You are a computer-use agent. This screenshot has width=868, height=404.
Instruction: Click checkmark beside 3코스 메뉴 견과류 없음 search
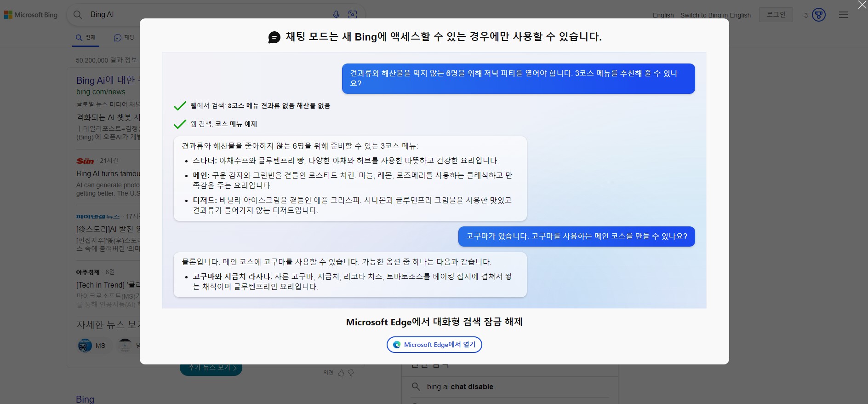click(x=180, y=106)
